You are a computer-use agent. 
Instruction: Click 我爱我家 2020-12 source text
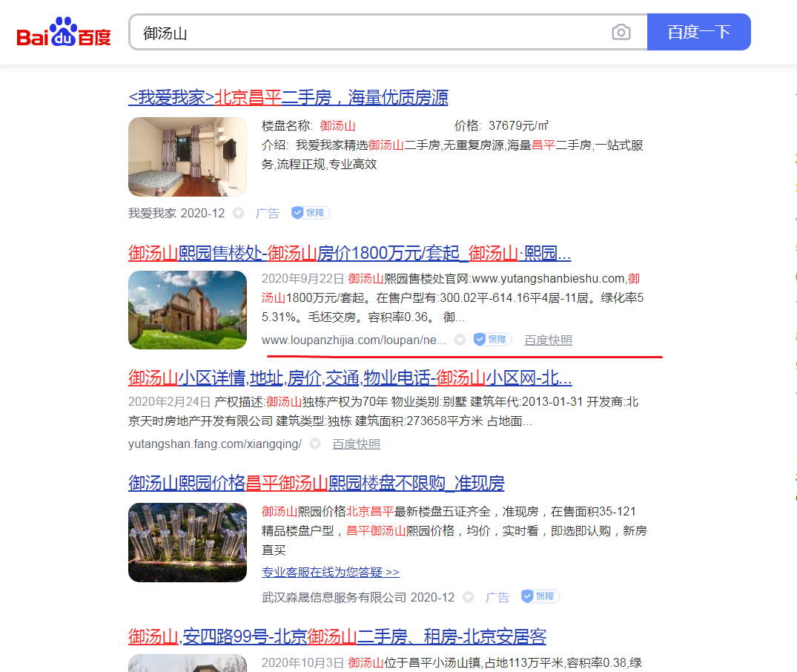coord(176,213)
